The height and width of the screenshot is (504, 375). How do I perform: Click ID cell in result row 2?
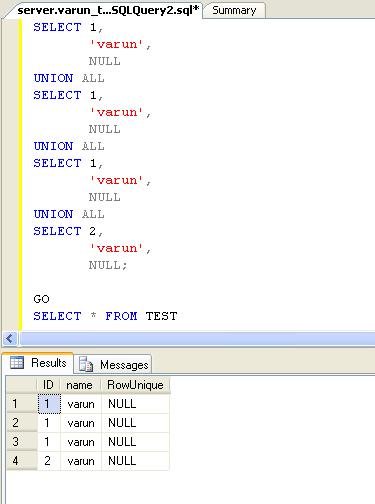tap(49, 423)
